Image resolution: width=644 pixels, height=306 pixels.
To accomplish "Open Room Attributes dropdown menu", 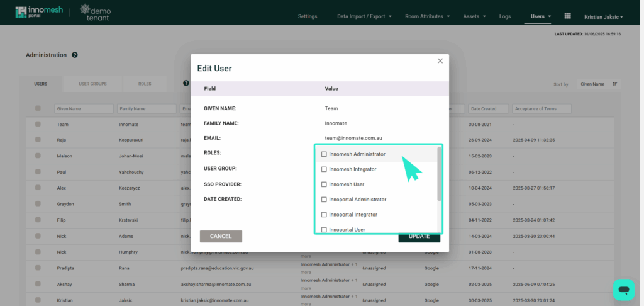I will (427, 16).
